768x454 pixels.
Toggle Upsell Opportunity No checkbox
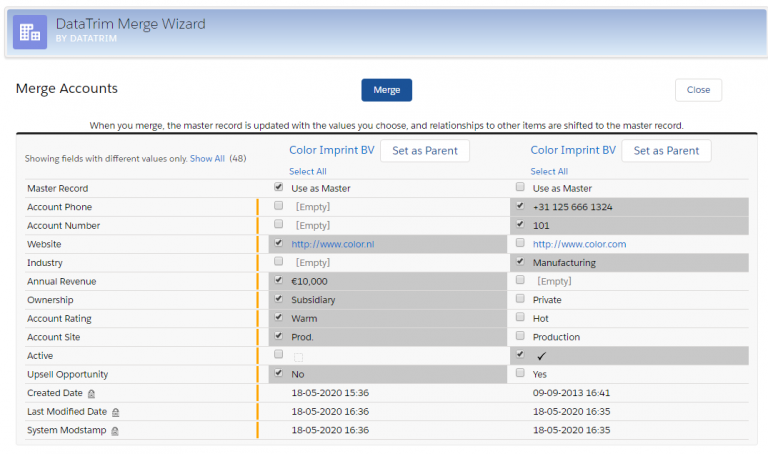pos(279,373)
